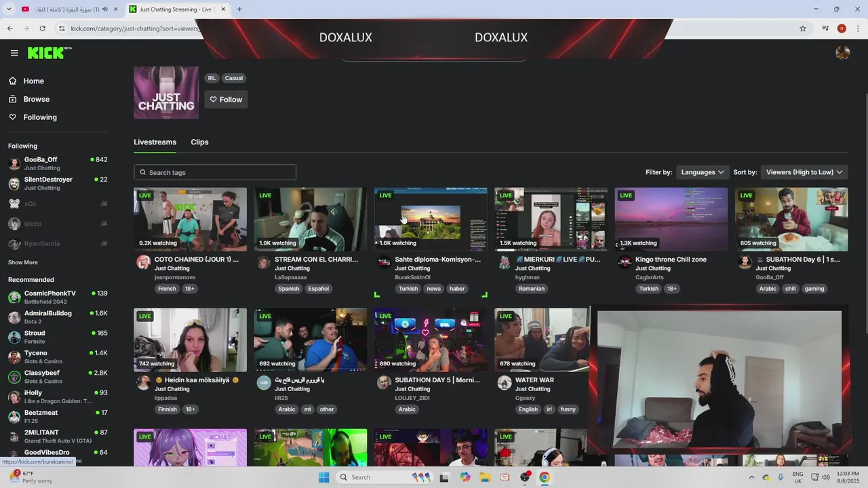
Task: Click the CaglarArts channel name
Action: (650, 277)
